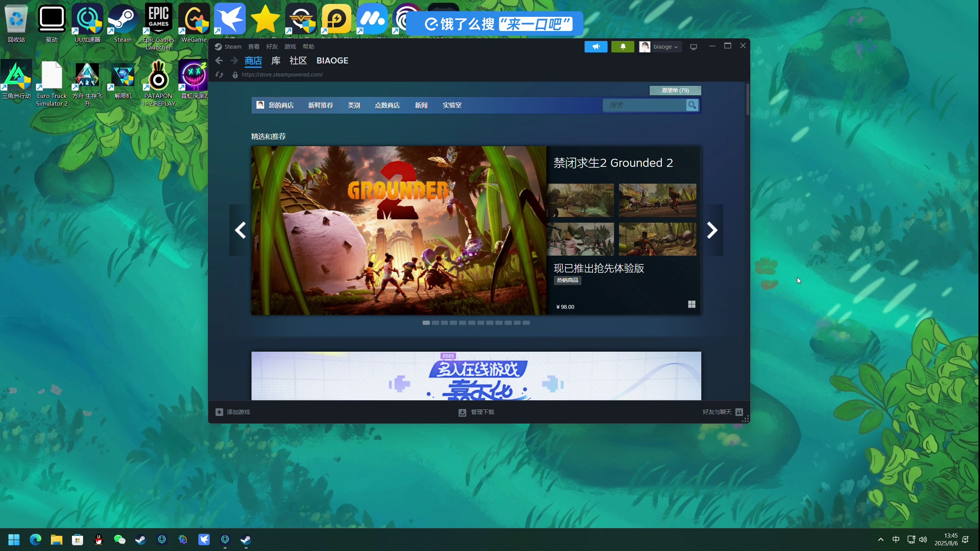Open File Explorer from the taskbar
980x551 pixels.
click(57, 540)
